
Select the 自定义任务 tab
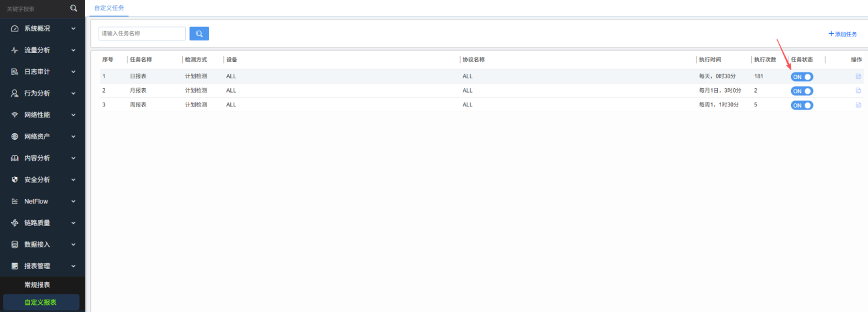(109, 8)
